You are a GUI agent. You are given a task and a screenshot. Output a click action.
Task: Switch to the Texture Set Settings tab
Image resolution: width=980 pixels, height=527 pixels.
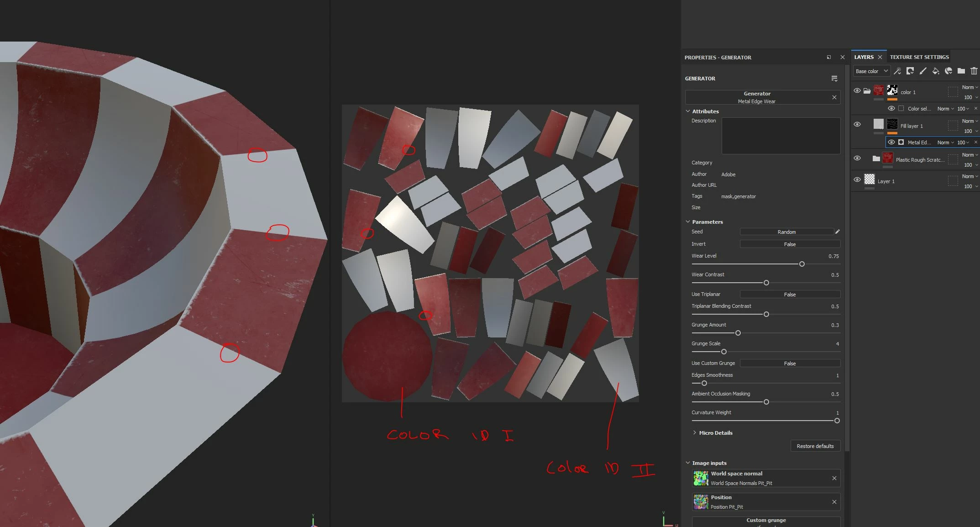pos(919,57)
